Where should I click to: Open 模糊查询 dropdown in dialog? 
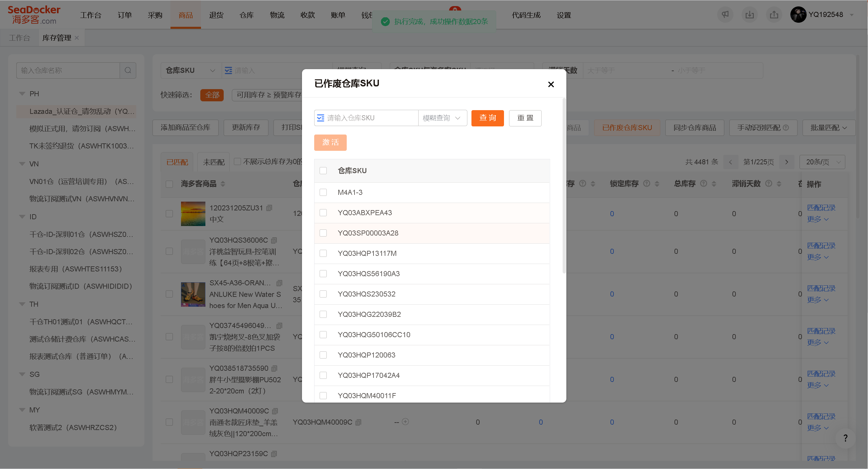coord(442,118)
